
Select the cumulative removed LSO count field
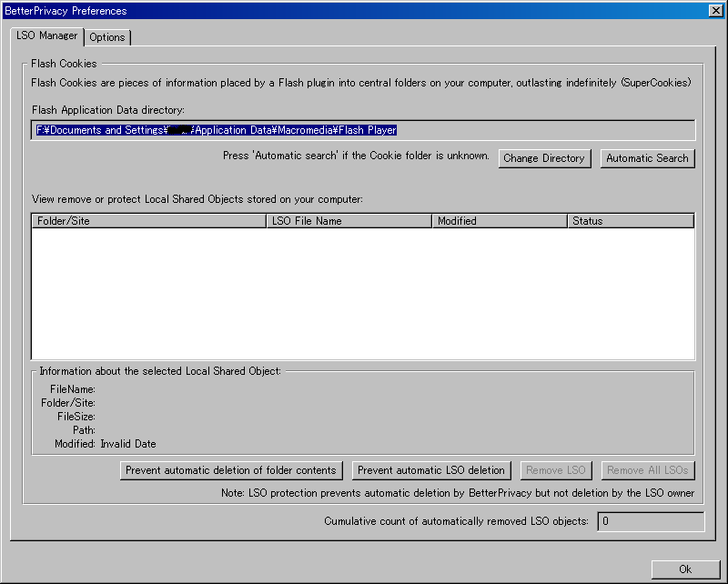650,522
